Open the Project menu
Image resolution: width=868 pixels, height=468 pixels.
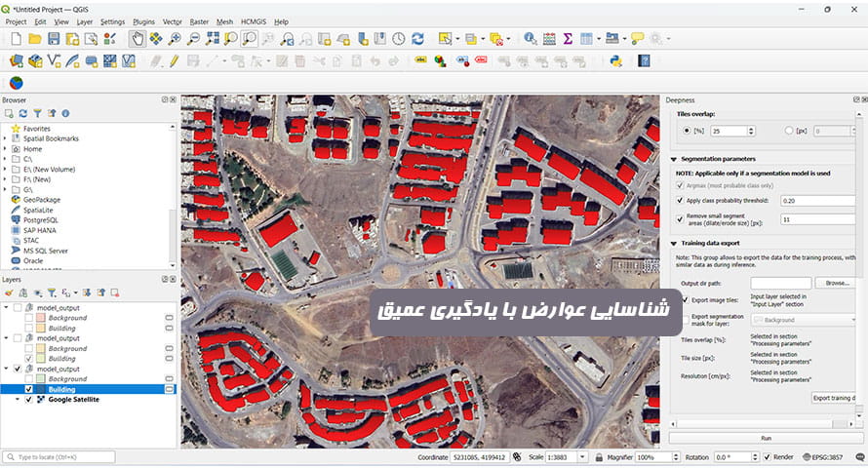[x=16, y=21]
